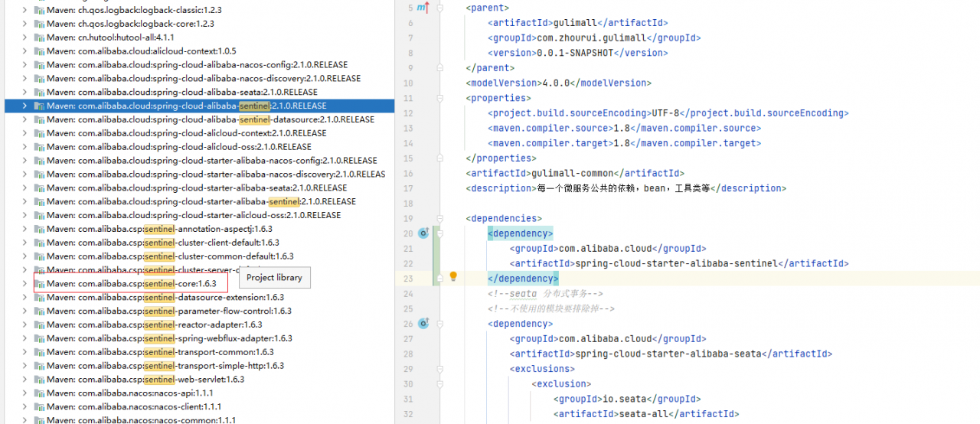980x424 pixels.
Task: Select sentinel-core:1.6.3 library row
Action: (x=199, y=283)
